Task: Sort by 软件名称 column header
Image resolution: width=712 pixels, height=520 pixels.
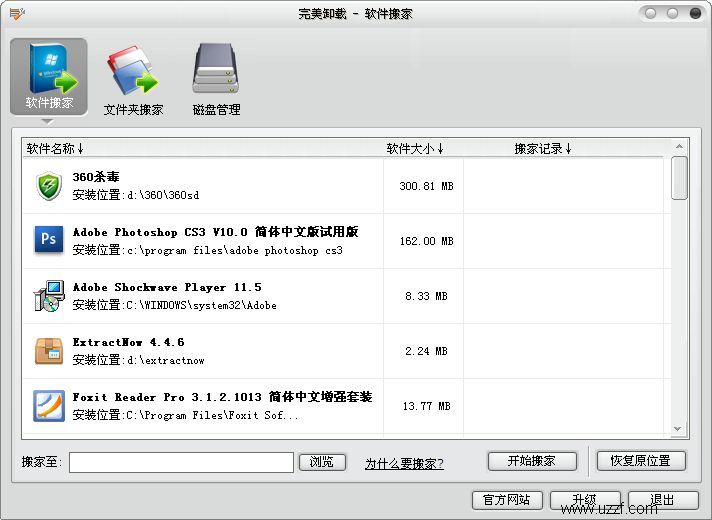Action: point(55,149)
